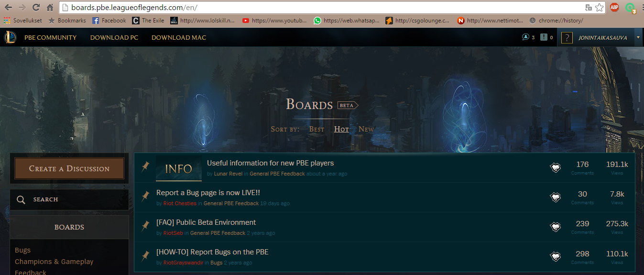
Task: Click pin icon on '[HOW-TO]' post
Action: coord(145,256)
